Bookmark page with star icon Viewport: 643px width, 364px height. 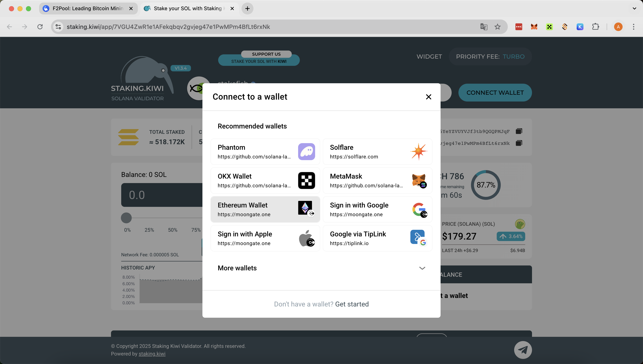(x=497, y=27)
